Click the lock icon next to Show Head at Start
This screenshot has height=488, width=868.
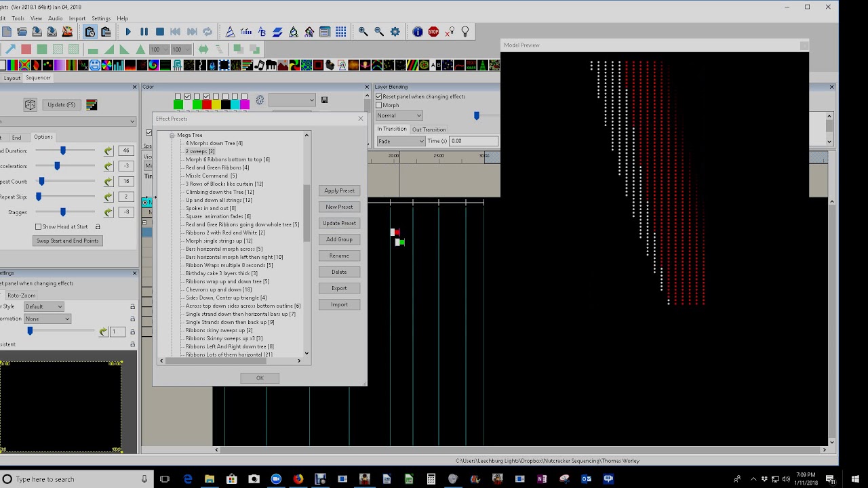[98, 227]
